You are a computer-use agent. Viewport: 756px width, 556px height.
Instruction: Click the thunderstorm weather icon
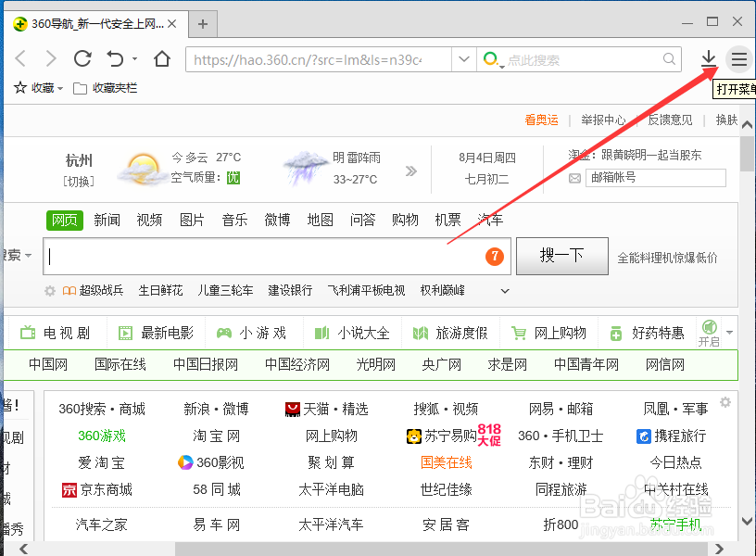(x=304, y=169)
